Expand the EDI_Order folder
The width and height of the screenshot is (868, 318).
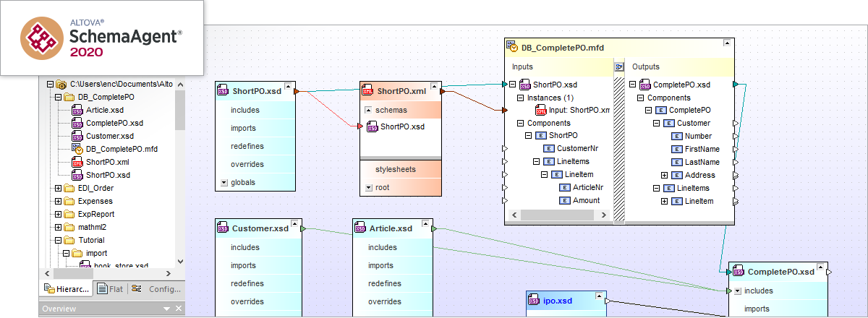(x=59, y=188)
